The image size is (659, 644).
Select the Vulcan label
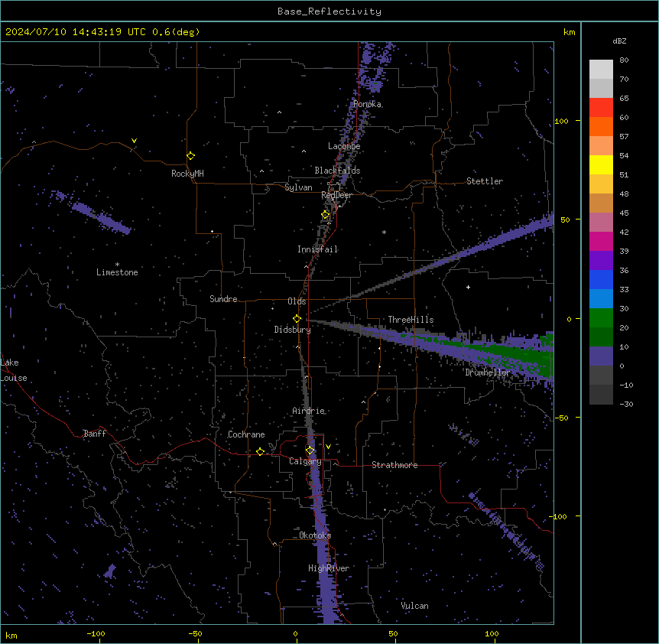415,606
